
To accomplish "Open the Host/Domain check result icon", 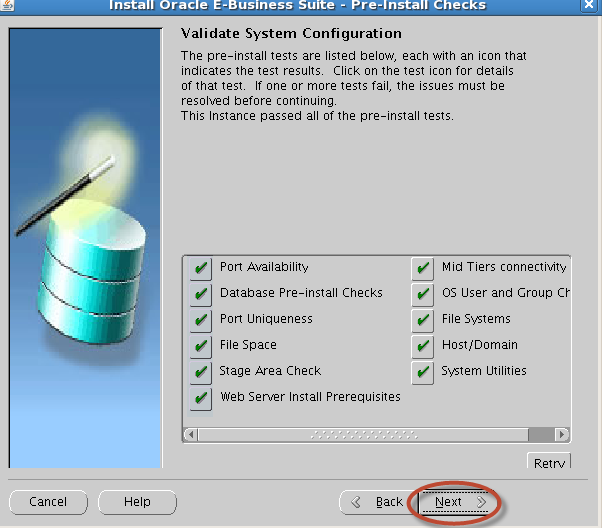I will [x=423, y=346].
